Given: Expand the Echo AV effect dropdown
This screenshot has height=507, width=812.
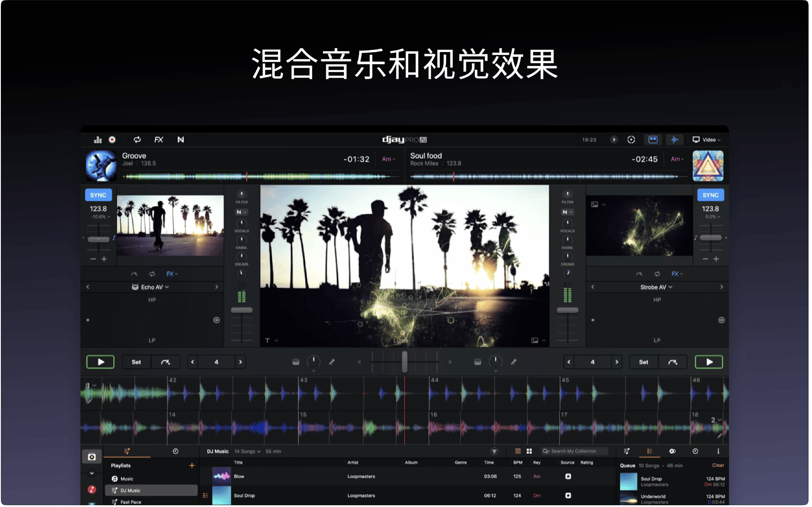Looking at the screenshot, I should pos(151,287).
